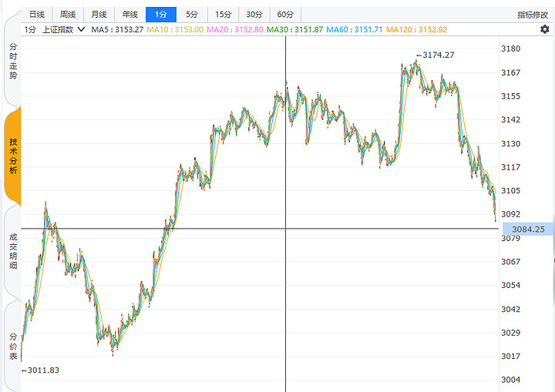Click the MA5 indicator label
Screen dimensions: 555x392
(117, 29)
